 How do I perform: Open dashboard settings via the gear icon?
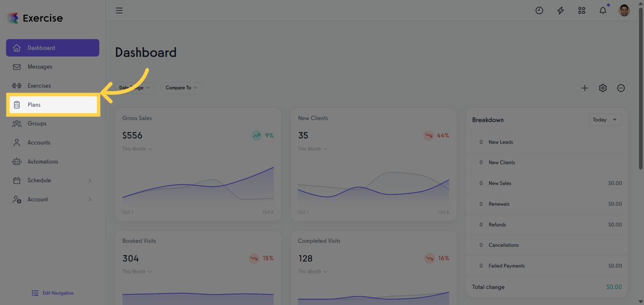pos(603,88)
